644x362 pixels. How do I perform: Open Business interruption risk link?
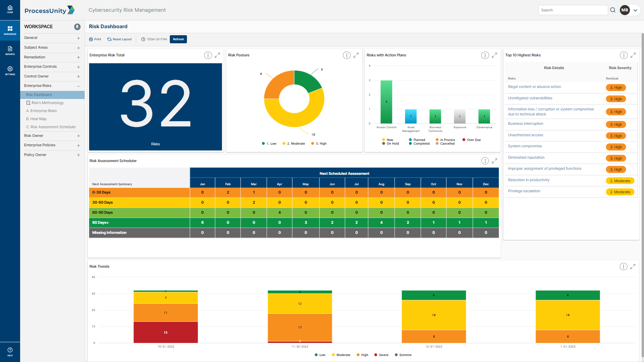click(525, 124)
